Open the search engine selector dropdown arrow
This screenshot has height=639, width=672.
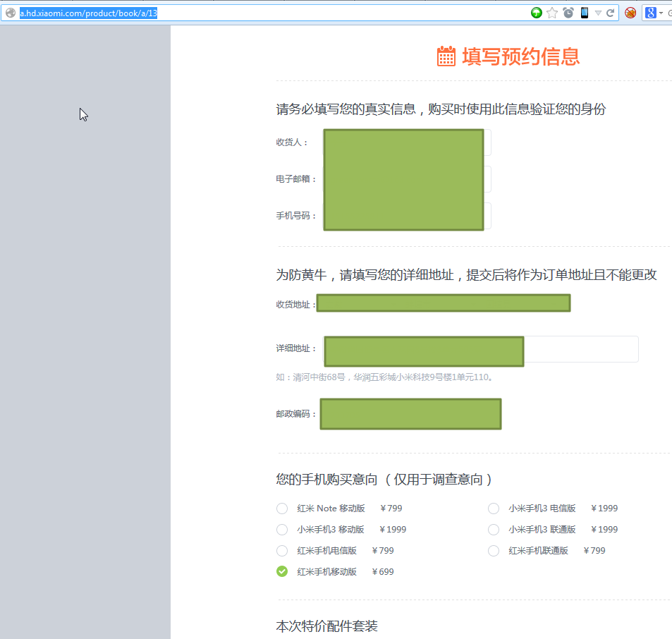click(x=661, y=13)
